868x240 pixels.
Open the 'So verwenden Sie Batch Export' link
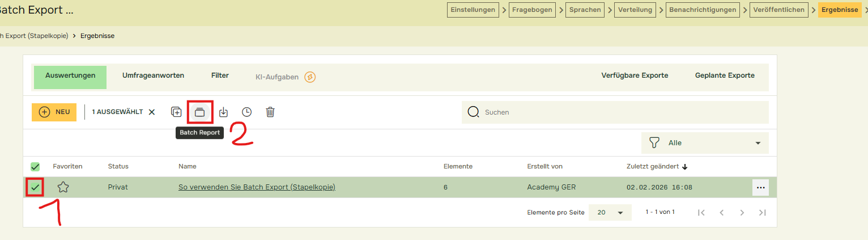[x=257, y=187]
